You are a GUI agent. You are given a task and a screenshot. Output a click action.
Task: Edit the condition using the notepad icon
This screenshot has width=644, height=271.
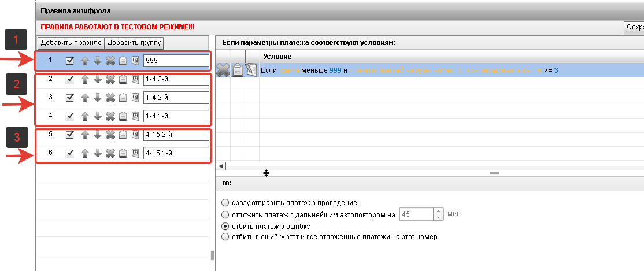tap(251, 70)
